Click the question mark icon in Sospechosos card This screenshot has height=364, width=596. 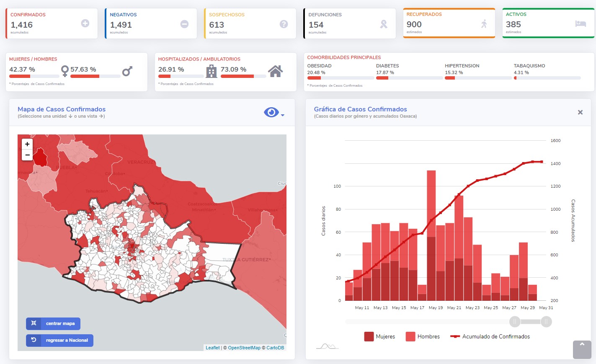click(x=284, y=24)
